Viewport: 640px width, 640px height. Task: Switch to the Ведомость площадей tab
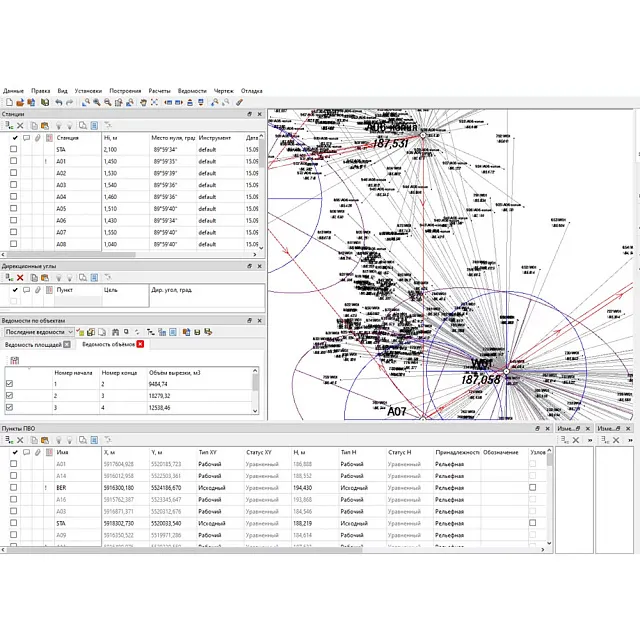[x=33, y=344]
